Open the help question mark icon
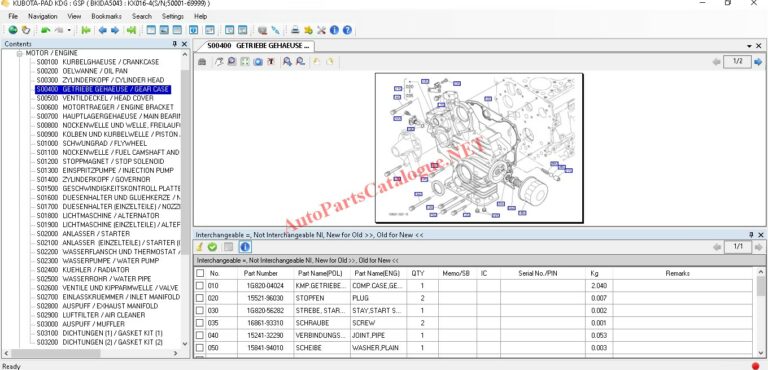The image size is (768, 370). coord(347,30)
